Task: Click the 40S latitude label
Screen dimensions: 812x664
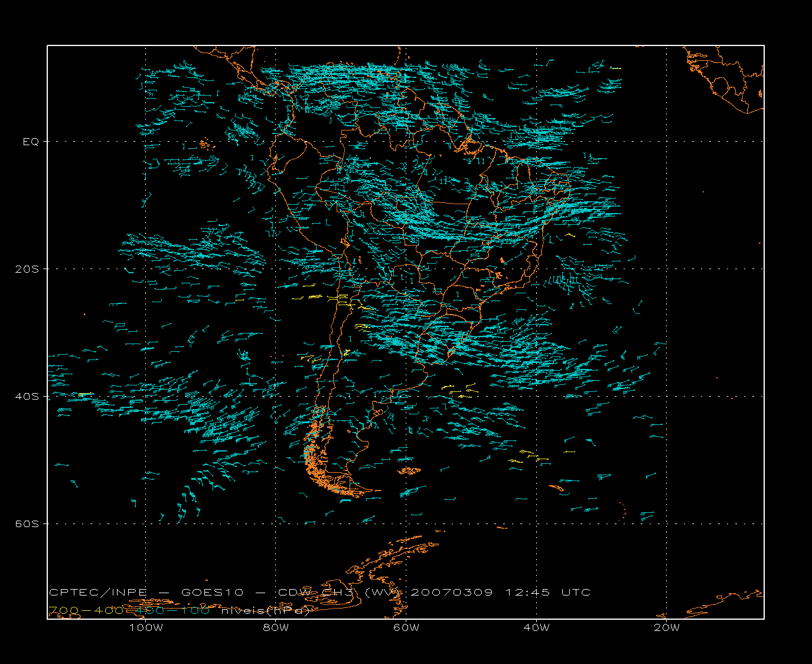Action: (x=27, y=397)
